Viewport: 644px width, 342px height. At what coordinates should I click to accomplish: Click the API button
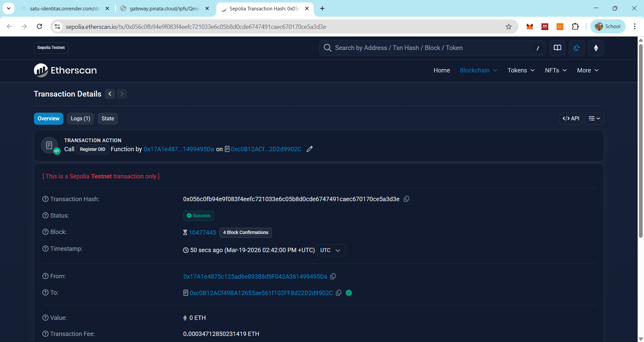pyautogui.click(x=571, y=119)
